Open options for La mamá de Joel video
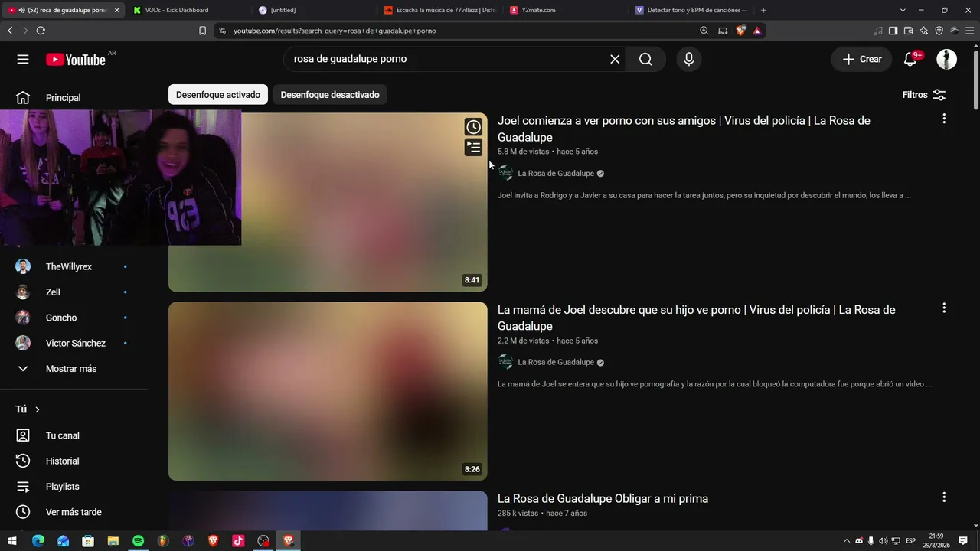This screenshot has height=551, width=980. click(x=944, y=308)
